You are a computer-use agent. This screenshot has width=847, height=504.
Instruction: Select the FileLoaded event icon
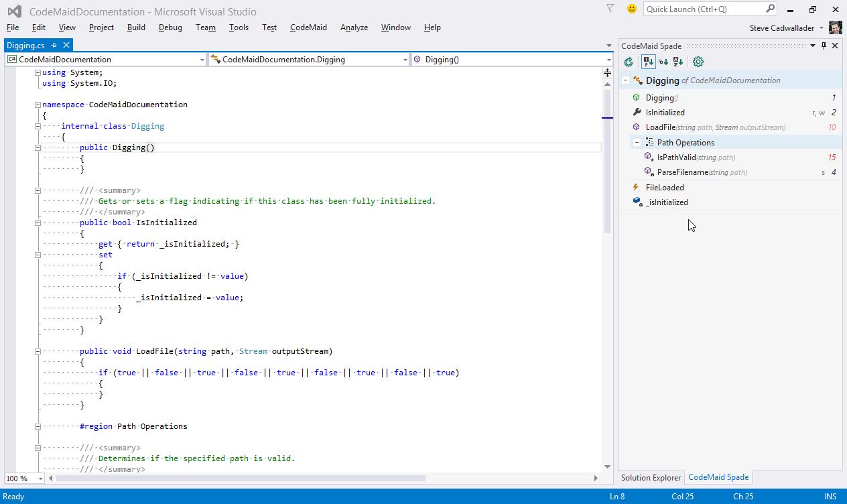point(637,187)
